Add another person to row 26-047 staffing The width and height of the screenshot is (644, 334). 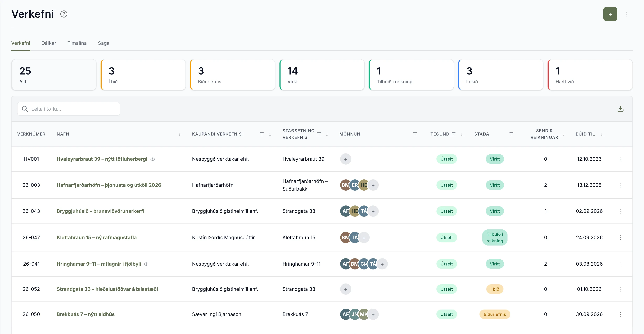364,238
